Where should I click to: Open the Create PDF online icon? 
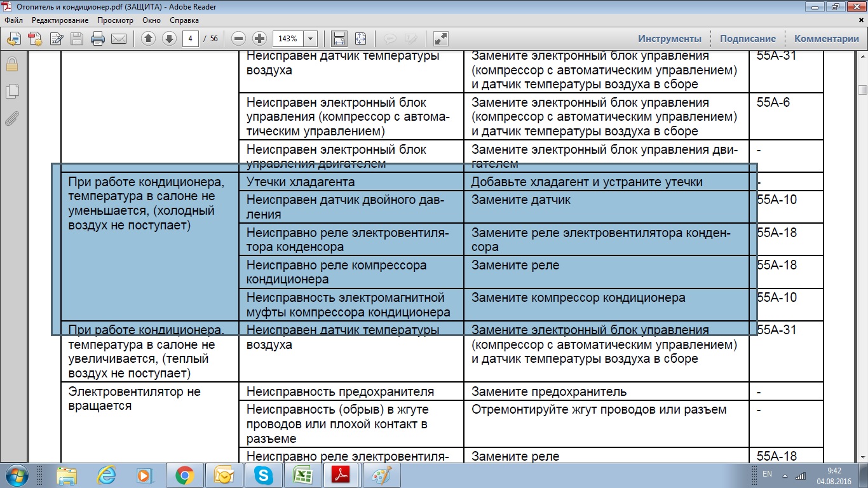tap(35, 39)
